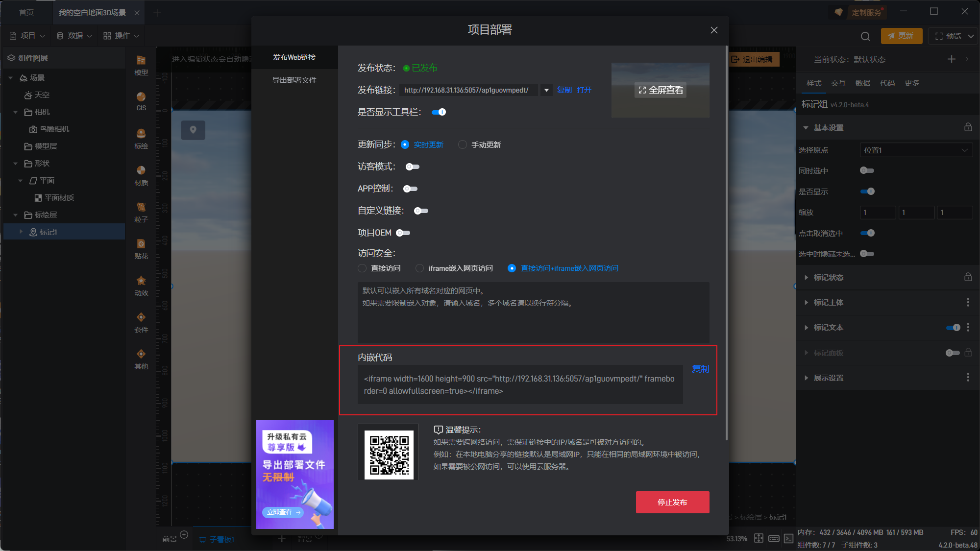Select the 手动更新 radio button

click(x=463, y=144)
